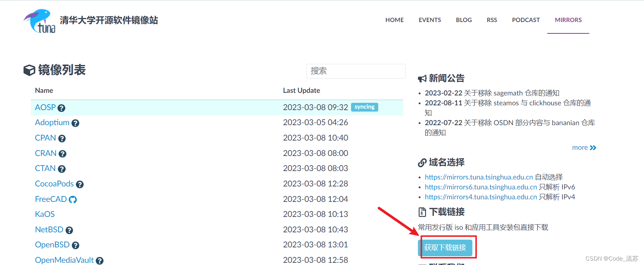Open the FreeCAD mirror link
Viewport: 644px width, 265px height.
[51, 199]
